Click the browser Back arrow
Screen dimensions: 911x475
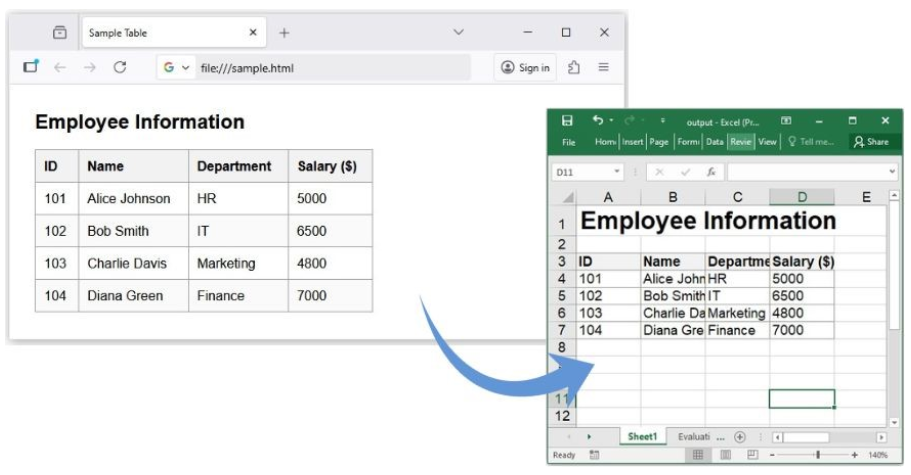point(60,67)
